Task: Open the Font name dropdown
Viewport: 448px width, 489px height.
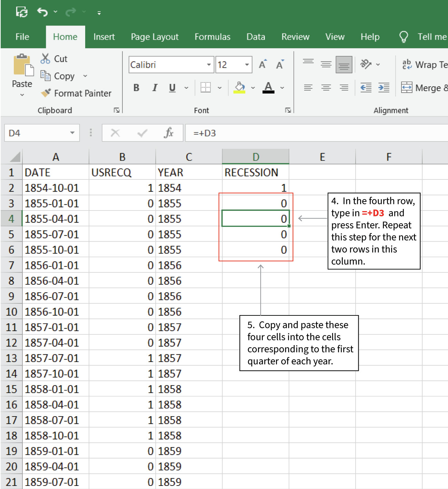Action: click(x=209, y=65)
